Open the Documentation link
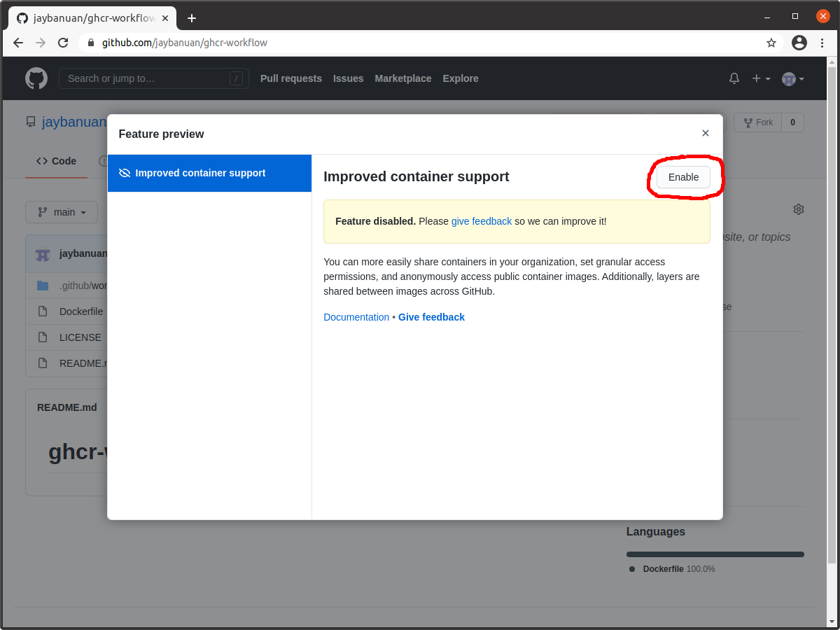 [x=356, y=317]
